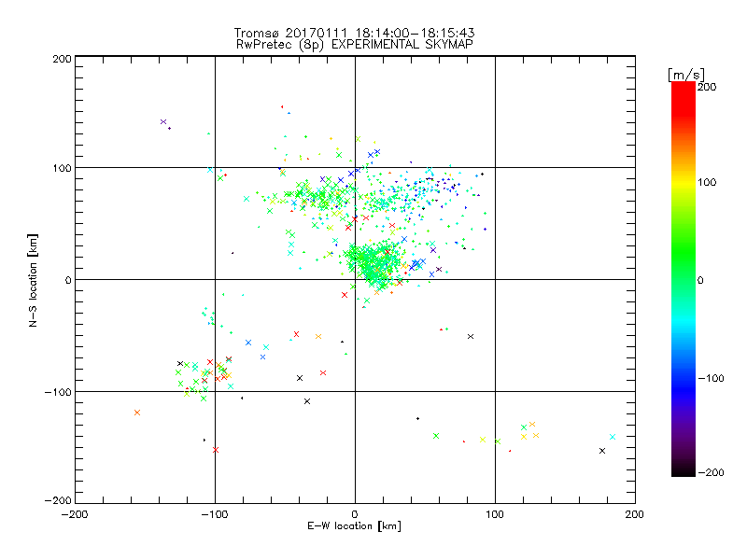747x560 pixels.
Task: Click the x-axis tick label '-100'
Action: (x=215, y=514)
